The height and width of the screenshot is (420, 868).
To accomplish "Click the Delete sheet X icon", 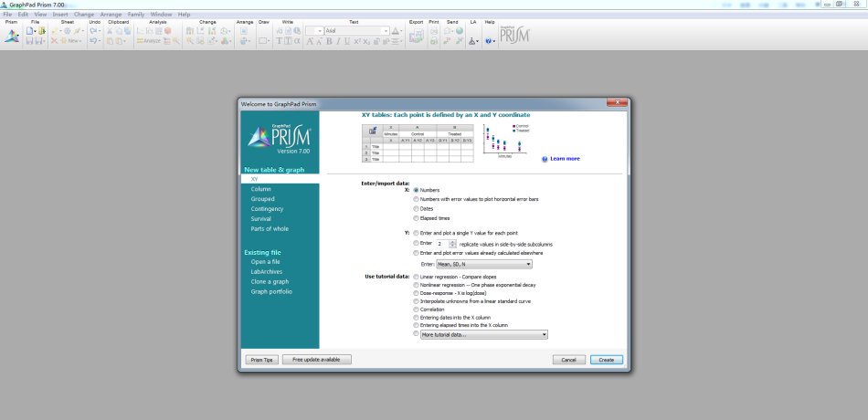I will tap(54, 41).
